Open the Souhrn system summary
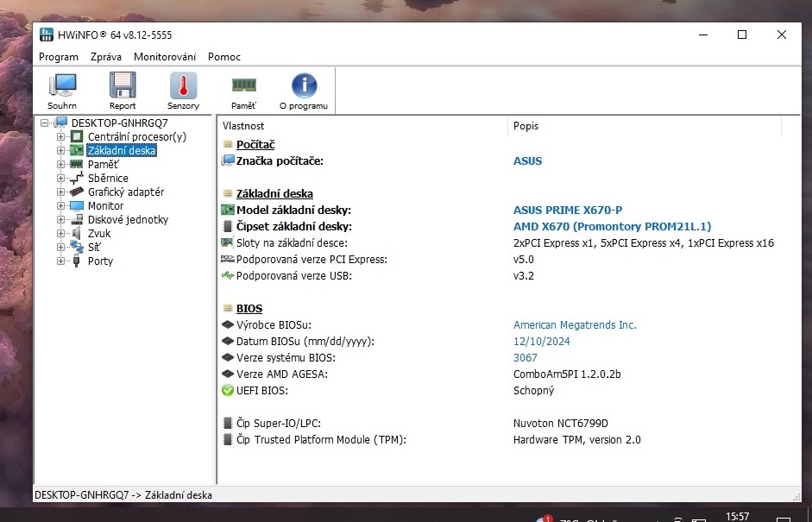This screenshot has width=812, height=522. (61, 89)
